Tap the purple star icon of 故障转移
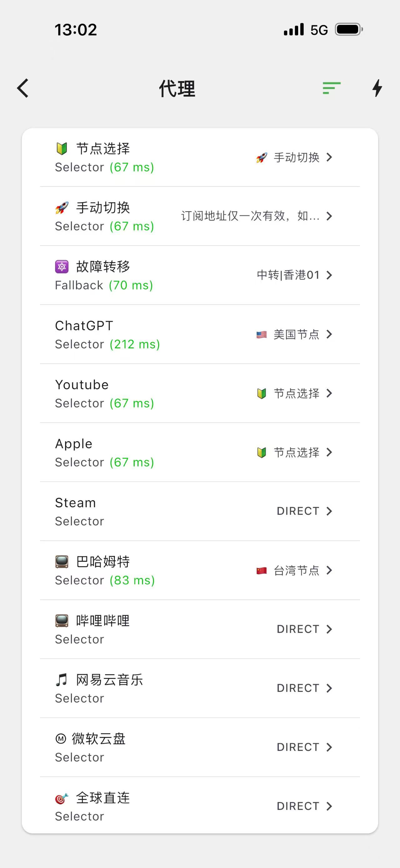400x868 pixels. 62,267
